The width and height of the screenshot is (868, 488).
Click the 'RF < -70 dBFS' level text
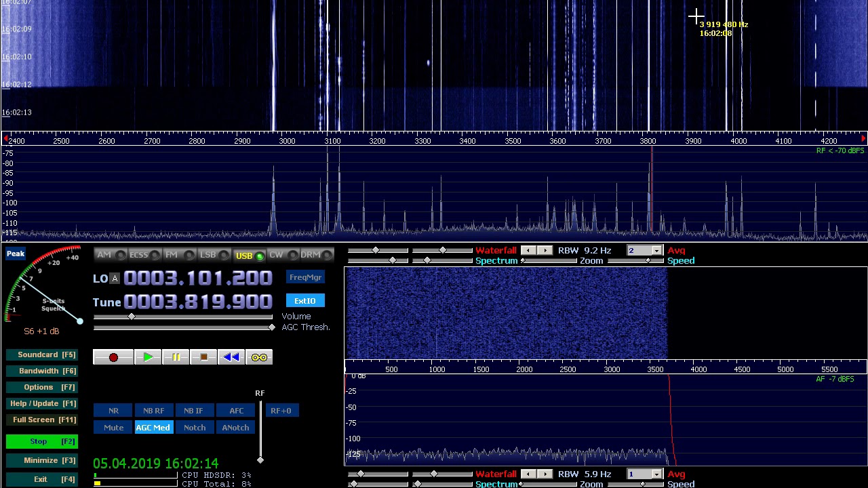[840, 150]
